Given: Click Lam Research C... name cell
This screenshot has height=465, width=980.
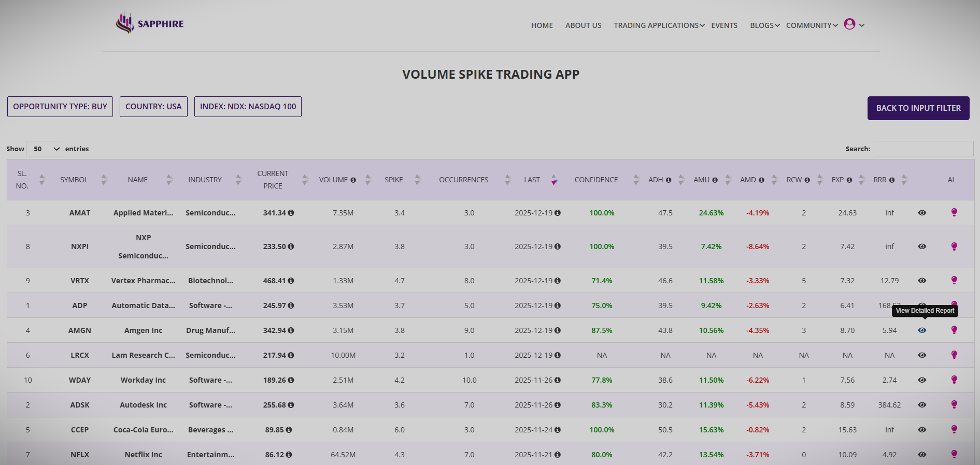Looking at the screenshot, I should 144,355.
